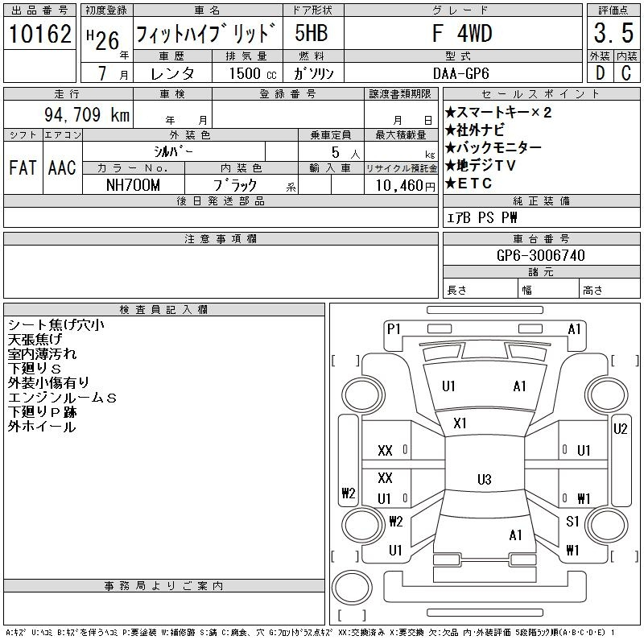Viewport: 644px width, 644px height.
Task: Click the star beside ETC
Action: [451, 184]
